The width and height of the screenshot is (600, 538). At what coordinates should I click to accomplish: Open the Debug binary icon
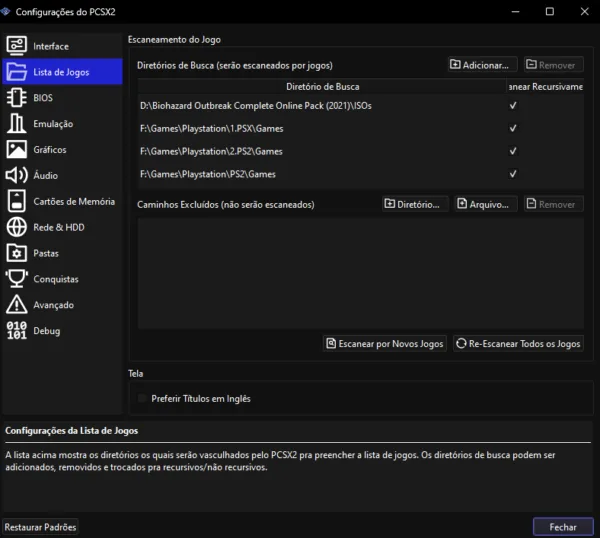point(16,331)
